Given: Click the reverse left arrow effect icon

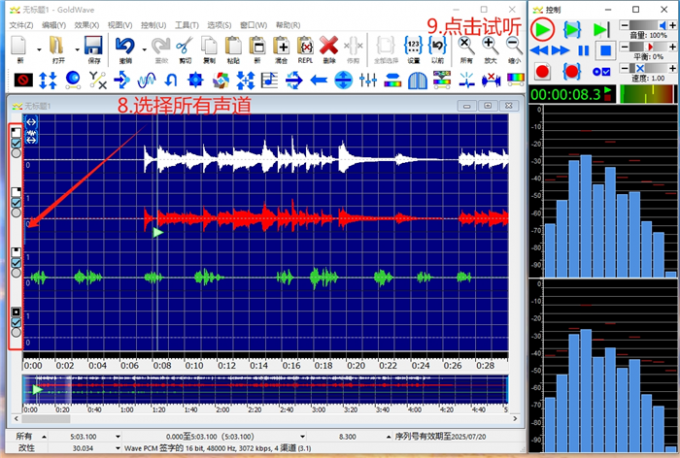Looking at the screenshot, I should tap(319, 80).
